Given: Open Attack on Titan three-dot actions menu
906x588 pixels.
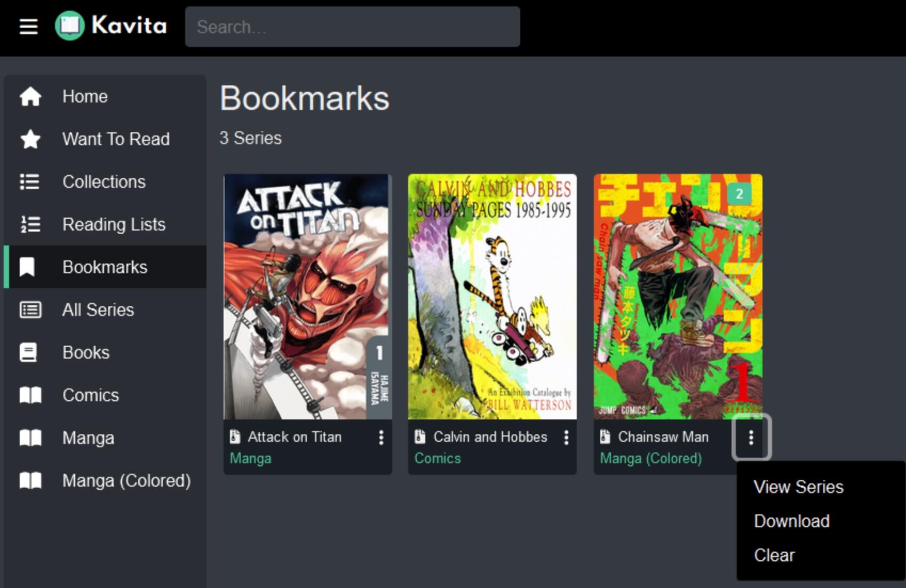Looking at the screenshot, I should pyautogui.click(x=381, y=438).
